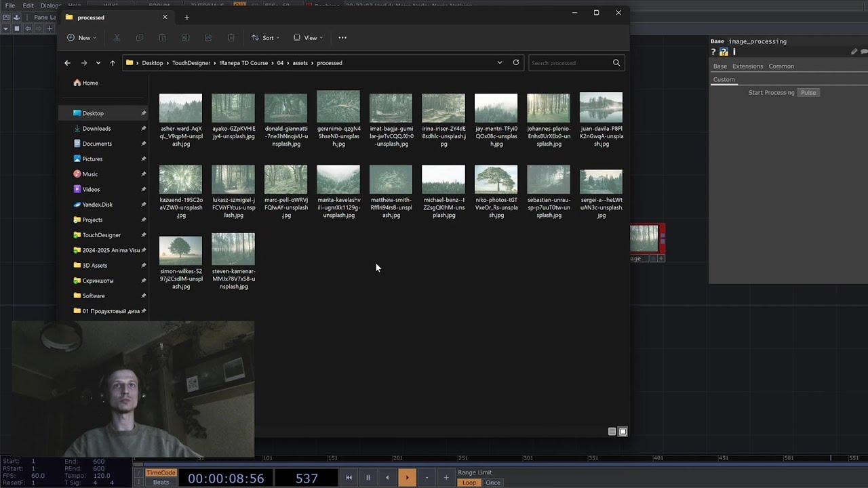This screenshot has width=868, height=488.
Task: Click the search magnifier icon in Explorer
Action: click(x=616, y=63)
